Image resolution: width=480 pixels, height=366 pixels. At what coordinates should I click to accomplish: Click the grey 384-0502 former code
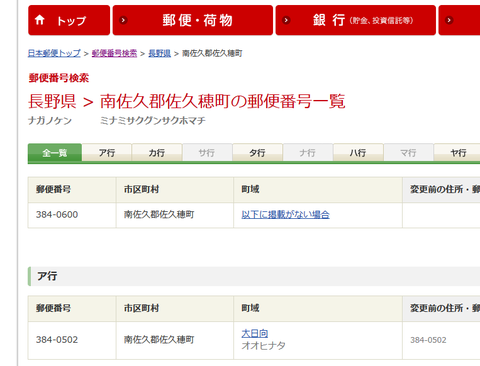point(428,340)
